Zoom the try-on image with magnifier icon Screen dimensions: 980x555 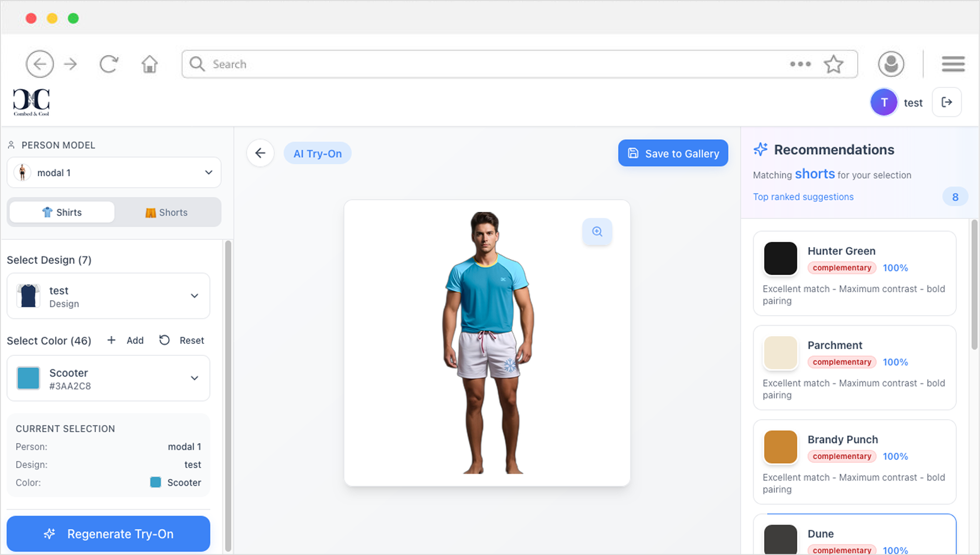tap(597, 231)
